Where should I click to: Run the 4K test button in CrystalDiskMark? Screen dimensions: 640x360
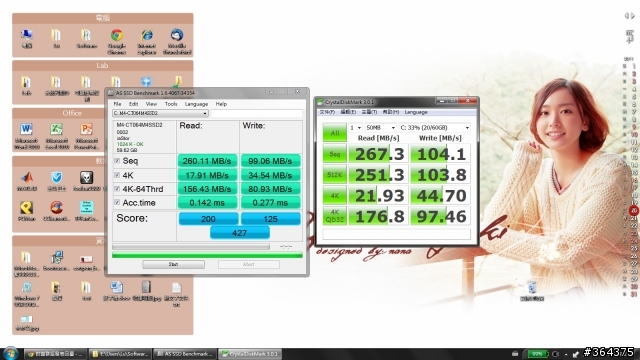335,196
